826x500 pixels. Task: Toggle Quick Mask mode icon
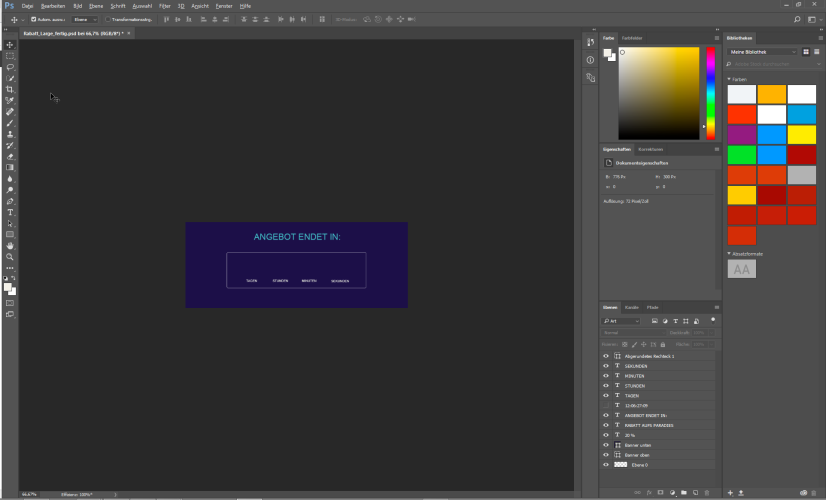[10, 303]
